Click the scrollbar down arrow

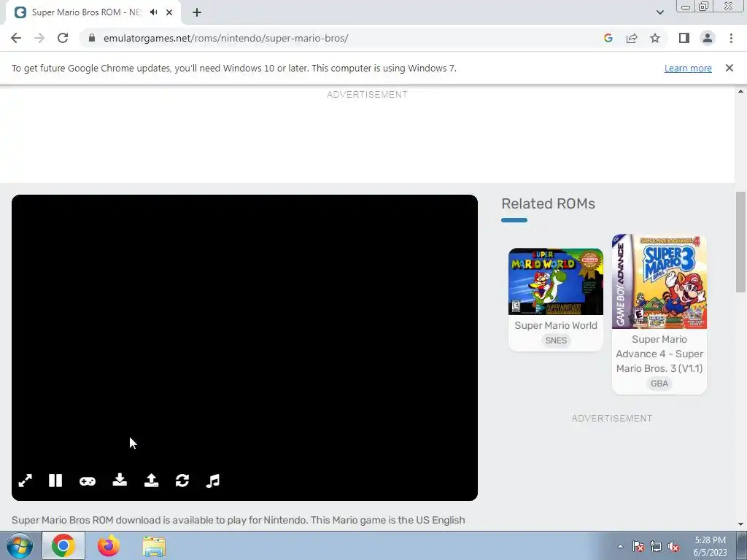740,524
